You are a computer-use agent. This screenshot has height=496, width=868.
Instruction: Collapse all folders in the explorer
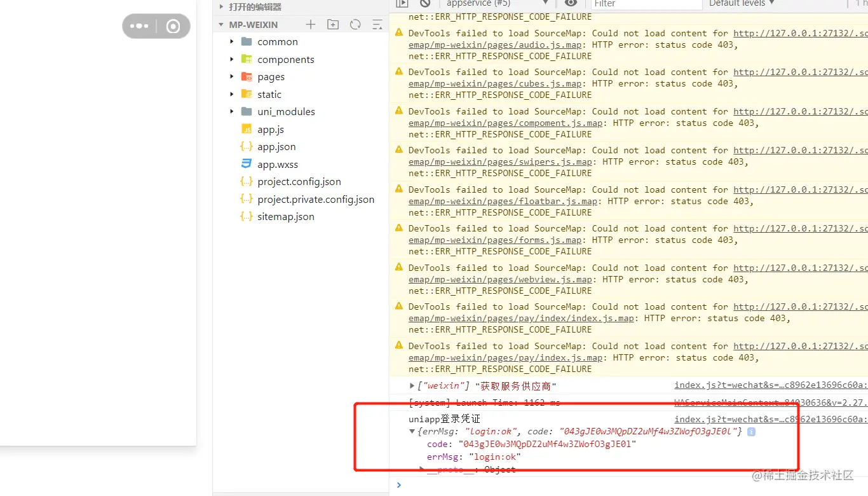pyautogui.click(x=377, y=25)
